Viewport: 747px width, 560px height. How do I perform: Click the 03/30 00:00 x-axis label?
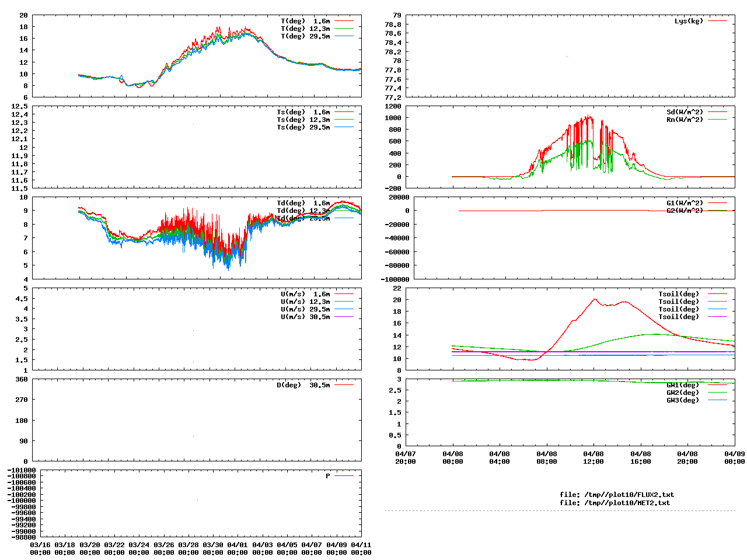(x=213, y=548)
